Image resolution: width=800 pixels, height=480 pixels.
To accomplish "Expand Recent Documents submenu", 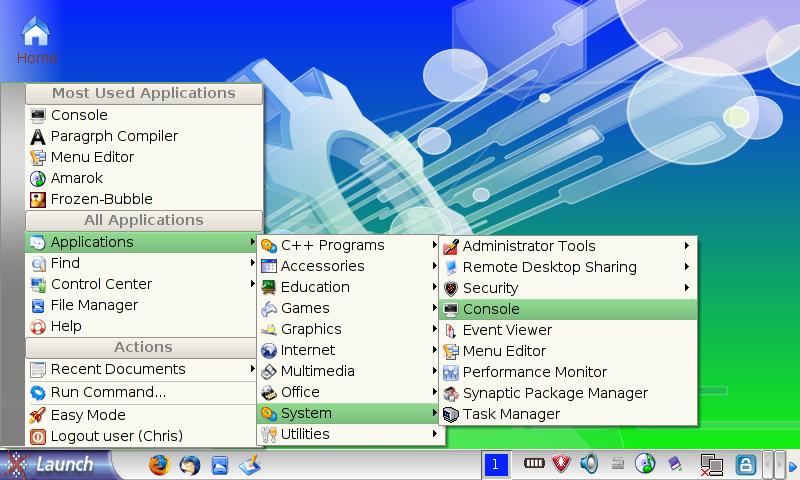I will pyautogui.click(x=141, y=369).
